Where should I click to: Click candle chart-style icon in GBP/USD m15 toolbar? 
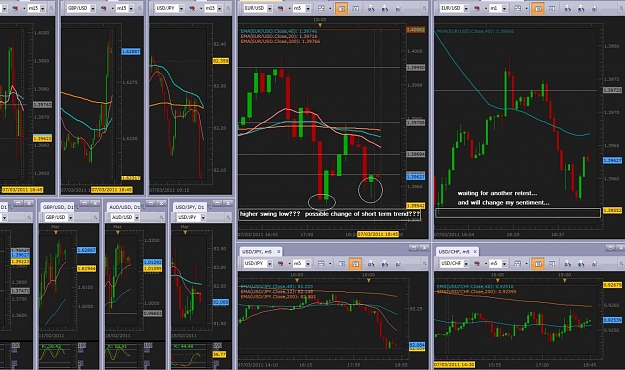coord(104,8)
